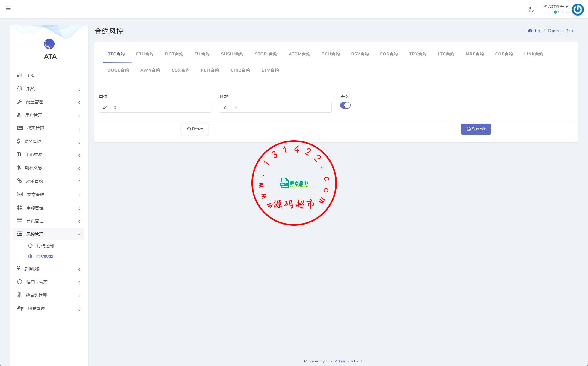Click the 系统 gear icon
This screenshot has height=366, width=588.
tap(19, 88)
